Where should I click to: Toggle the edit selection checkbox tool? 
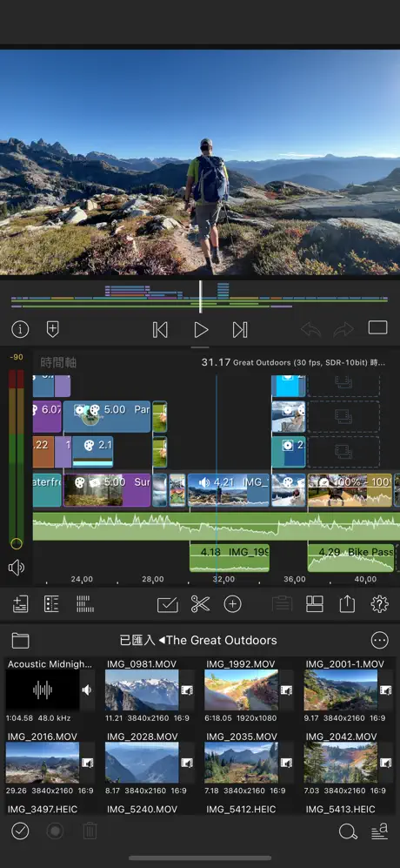[168, 604]
